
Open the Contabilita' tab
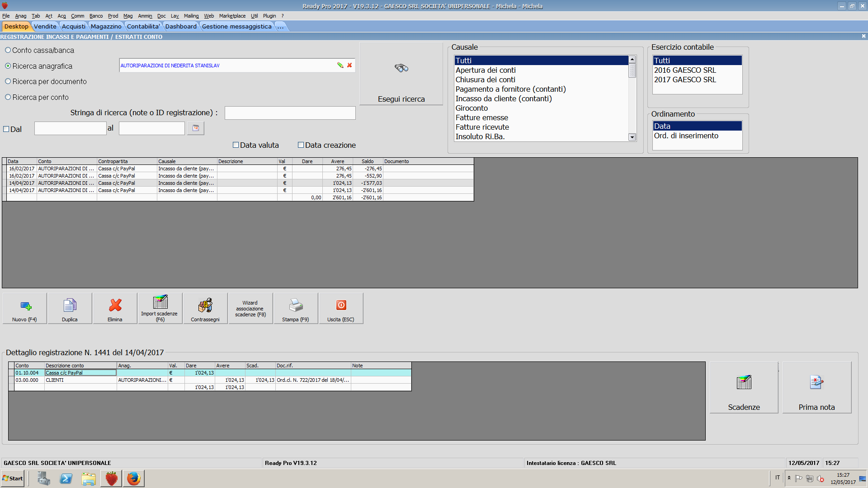point(143,26)
